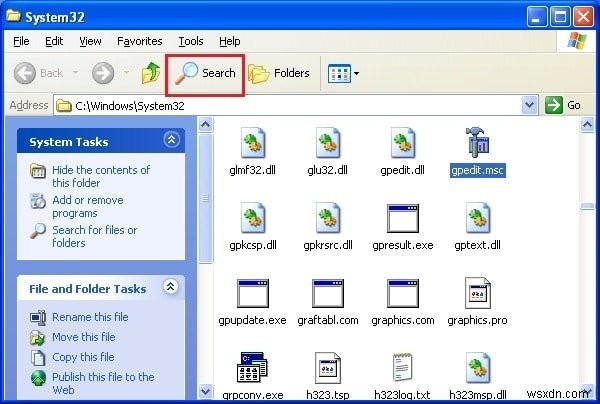This screenshot has height=404, width=600.
Task: Click the Go button
Action: 562,105
